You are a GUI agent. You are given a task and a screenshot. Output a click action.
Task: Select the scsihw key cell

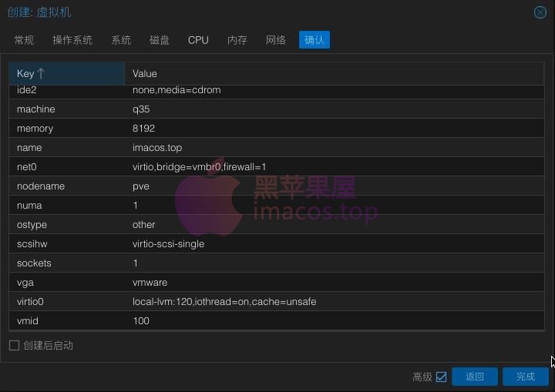[67, 244]
